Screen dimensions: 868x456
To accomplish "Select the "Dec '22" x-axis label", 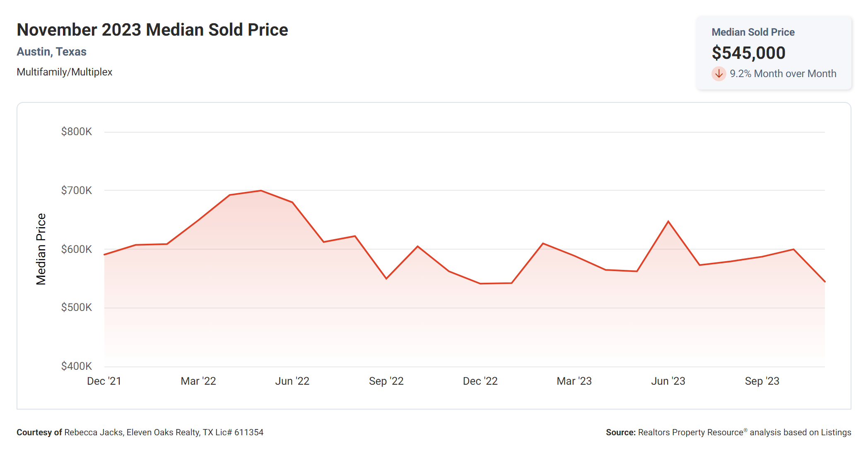I will (x=480, y=381).
